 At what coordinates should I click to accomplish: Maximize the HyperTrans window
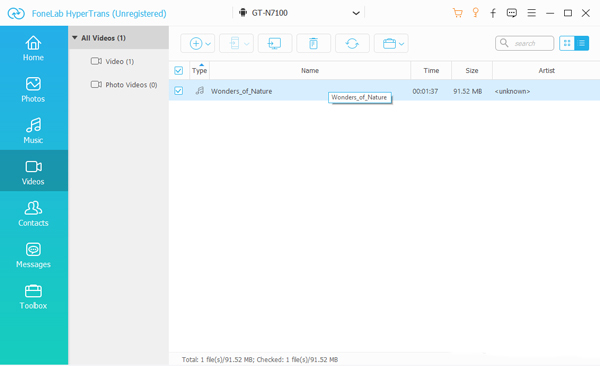tap(568, 13)
